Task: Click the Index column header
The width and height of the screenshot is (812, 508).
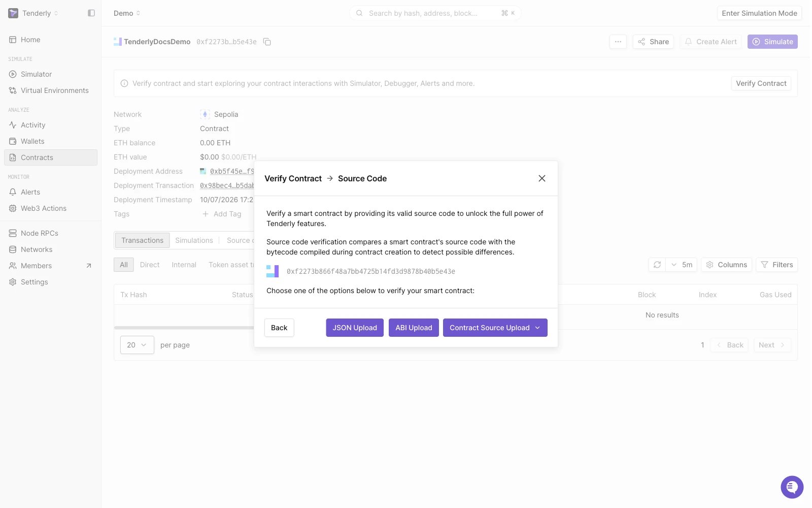Action: tap(707, 295)
